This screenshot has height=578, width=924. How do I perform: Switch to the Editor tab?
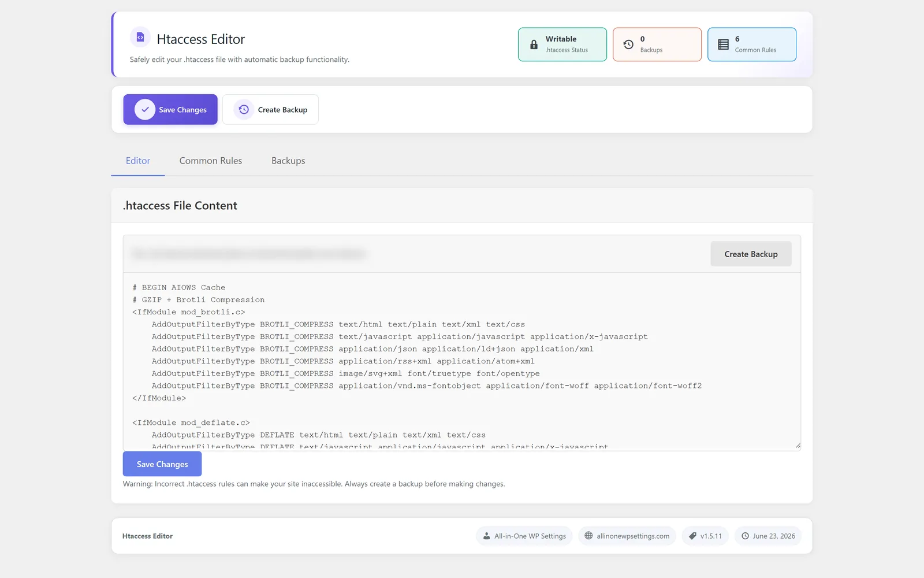point(138,161)
